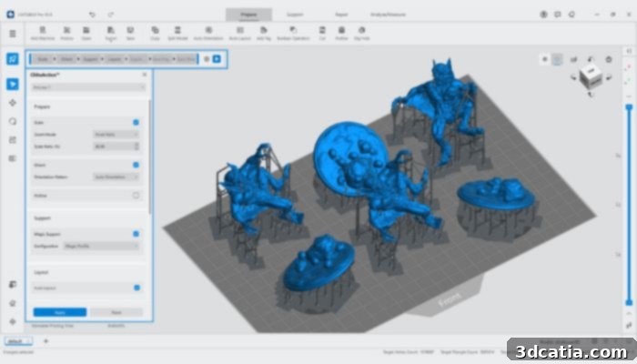Click the Orient step in workflow bar
637x364 pixels.
pyautogui.click(x=66, y=59)
